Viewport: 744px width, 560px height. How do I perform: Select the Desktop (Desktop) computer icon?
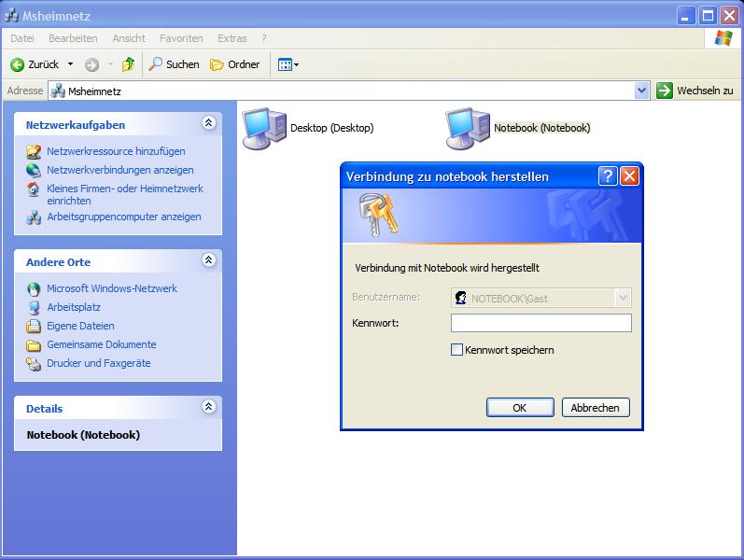[264, 128]
